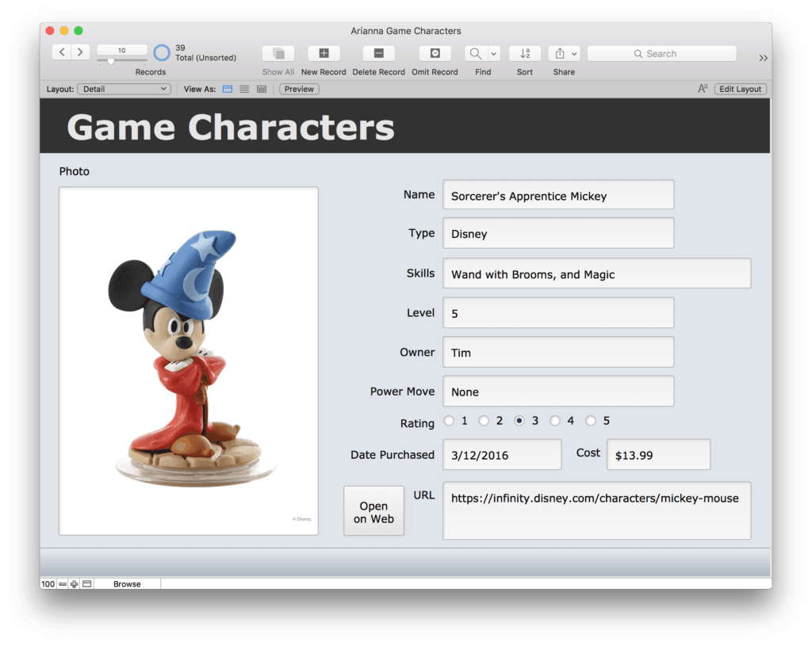This screenshot has height=646, width=812.
Task: Open the Layout dropdown showing Detail
Action: click(x=124, y=89)
